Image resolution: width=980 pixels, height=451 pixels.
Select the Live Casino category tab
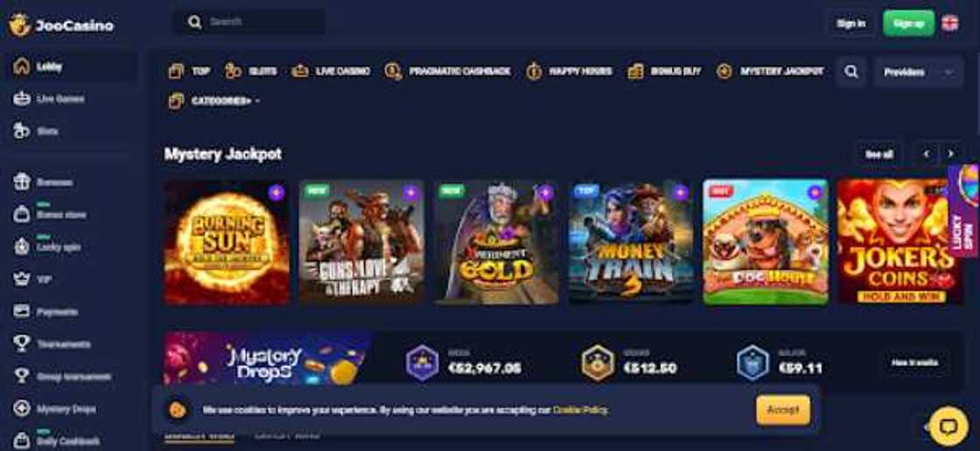[331, 71]
